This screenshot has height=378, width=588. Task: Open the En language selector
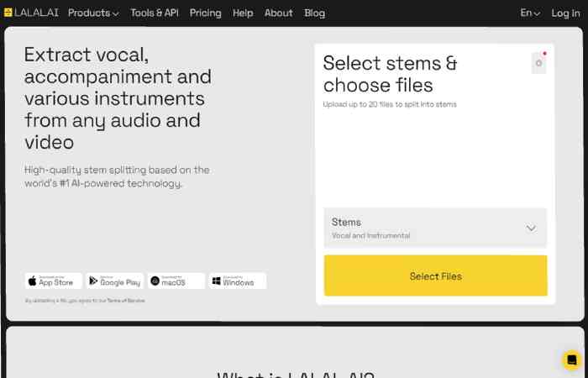(530, 13)
